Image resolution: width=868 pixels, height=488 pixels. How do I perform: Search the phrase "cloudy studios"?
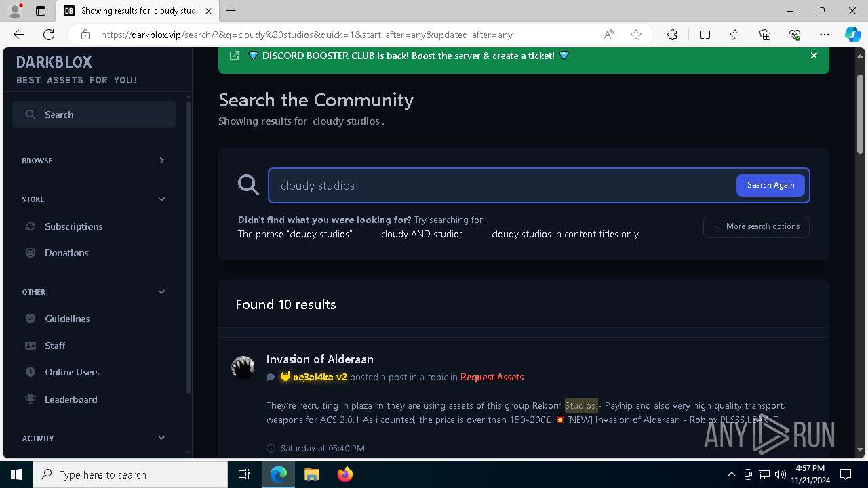(x=295, y=234)
